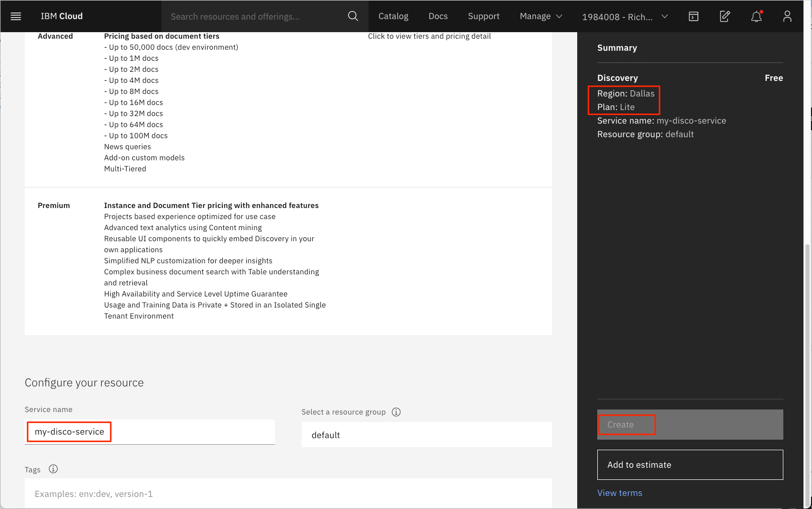
Task: Open the View terms link
Action: coord(619,493)
